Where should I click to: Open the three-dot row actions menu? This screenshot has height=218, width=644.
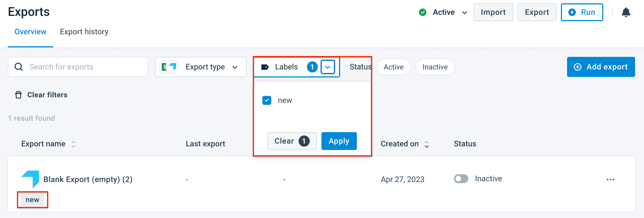tap(610, 180)
